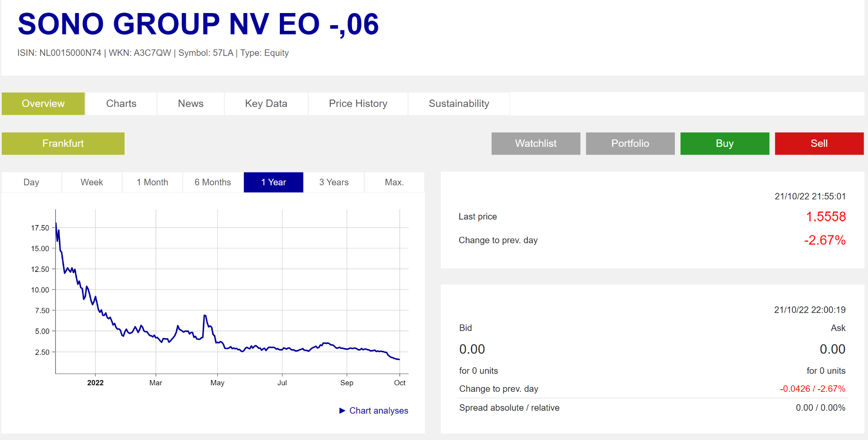Add stock to Portfolio
Viewport: 868px width, 440px height.
pyautogui.click(x=630, y=143)
